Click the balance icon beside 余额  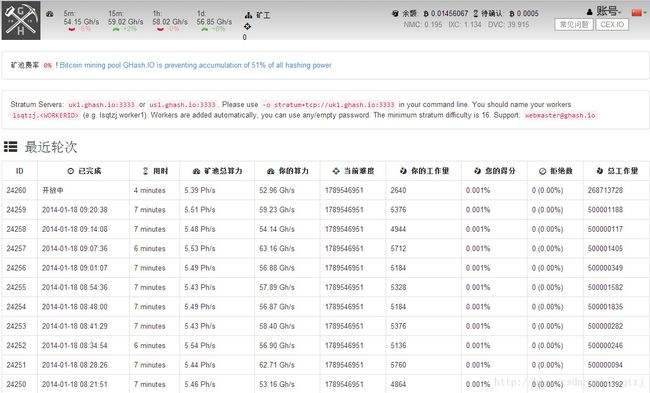pos(395,14)
